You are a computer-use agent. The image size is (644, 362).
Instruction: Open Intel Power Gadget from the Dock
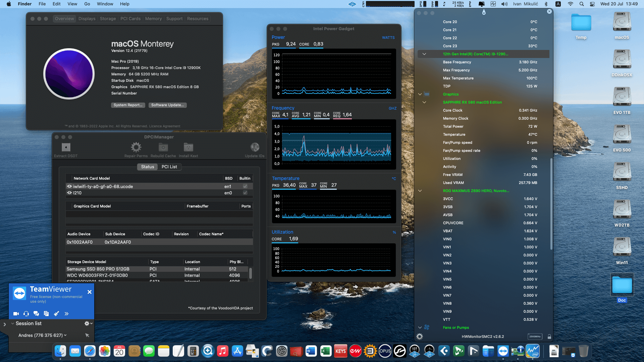click(533, 351)
